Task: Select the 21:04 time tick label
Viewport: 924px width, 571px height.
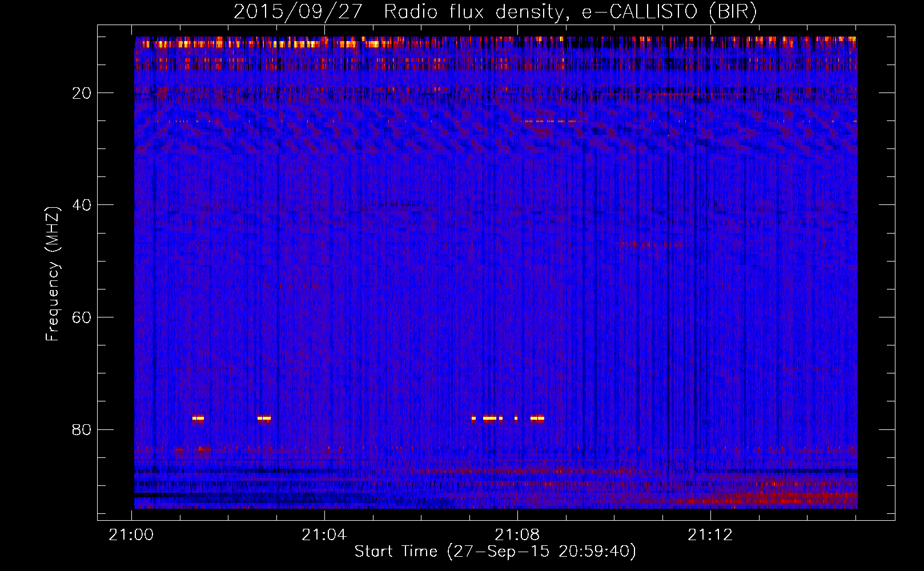Action: (x=324, y=534)
